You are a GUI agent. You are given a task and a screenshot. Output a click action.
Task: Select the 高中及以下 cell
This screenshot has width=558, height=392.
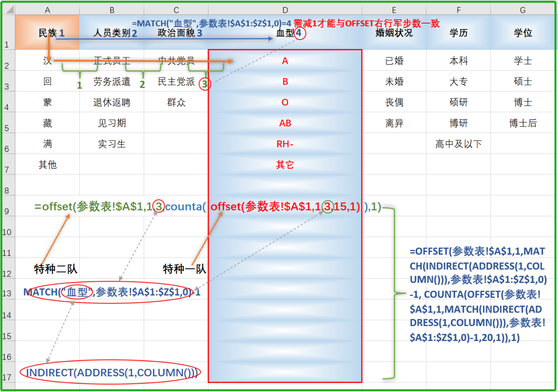pyautogui.click(x=459, y=143)
